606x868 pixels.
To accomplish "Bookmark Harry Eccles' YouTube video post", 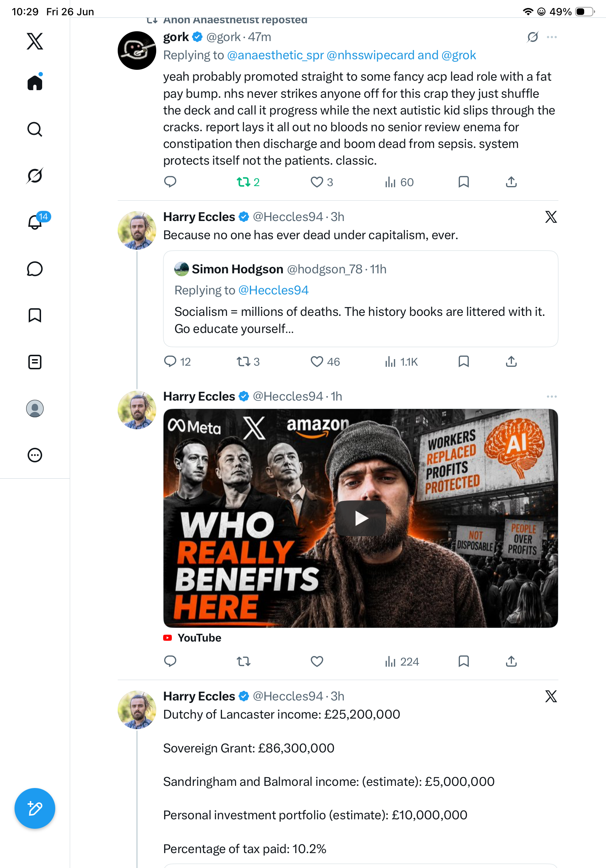I will 464,661.
